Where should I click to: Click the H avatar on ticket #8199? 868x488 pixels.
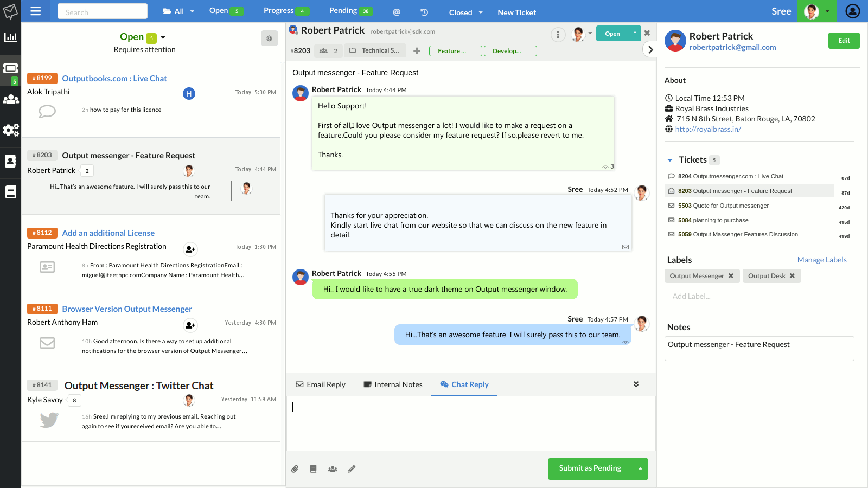(189, 94)
